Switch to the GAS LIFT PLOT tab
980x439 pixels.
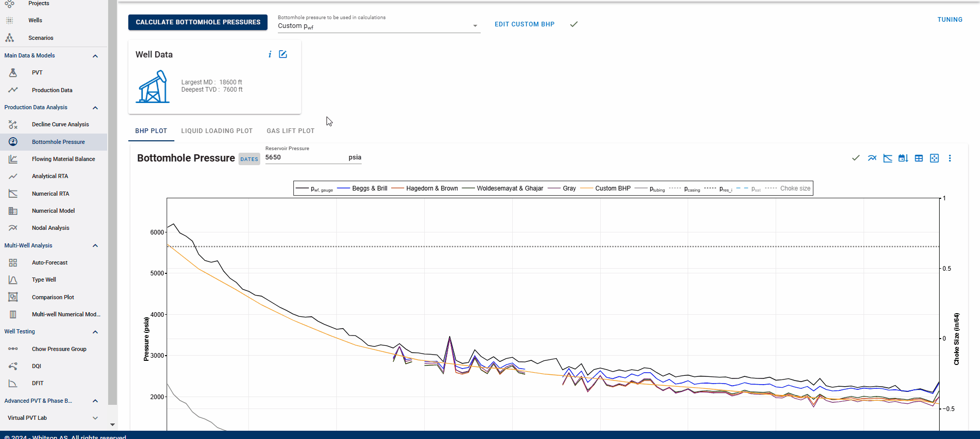290,131
